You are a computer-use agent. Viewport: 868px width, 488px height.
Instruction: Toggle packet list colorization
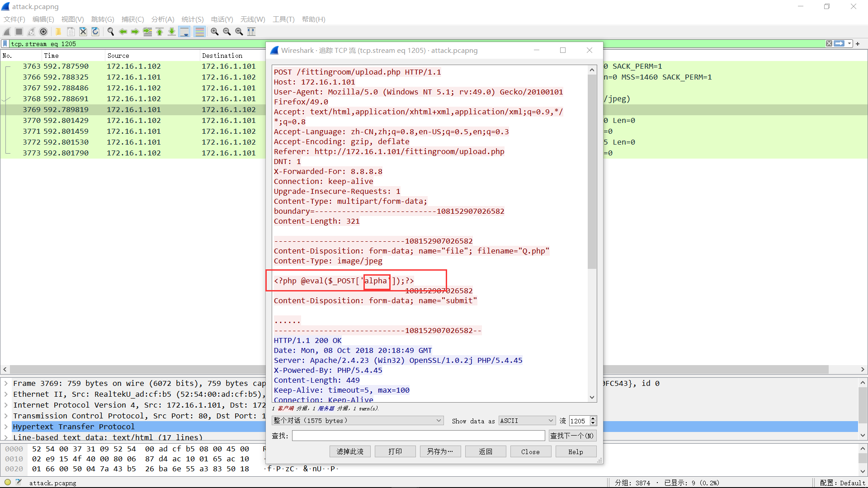(199, 32)
